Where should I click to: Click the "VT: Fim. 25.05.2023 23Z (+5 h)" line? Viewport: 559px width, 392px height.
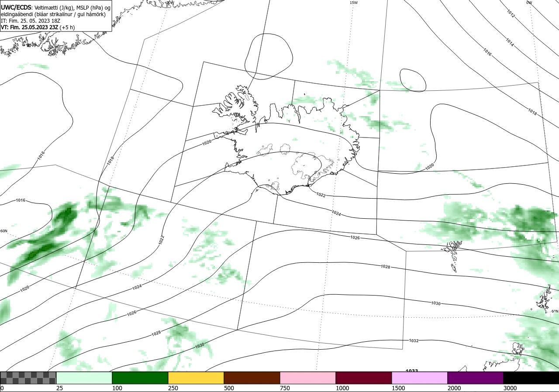point(38,27)
